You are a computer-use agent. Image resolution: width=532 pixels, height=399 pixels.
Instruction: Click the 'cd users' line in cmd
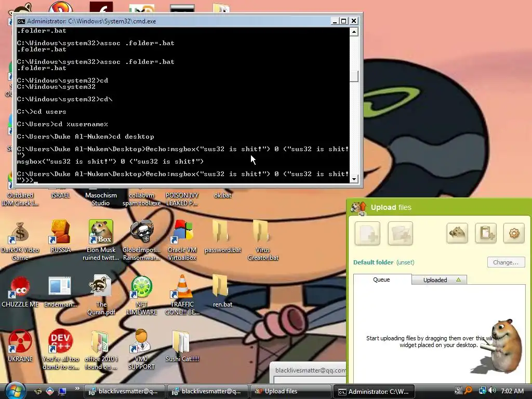tap(42, 112)
